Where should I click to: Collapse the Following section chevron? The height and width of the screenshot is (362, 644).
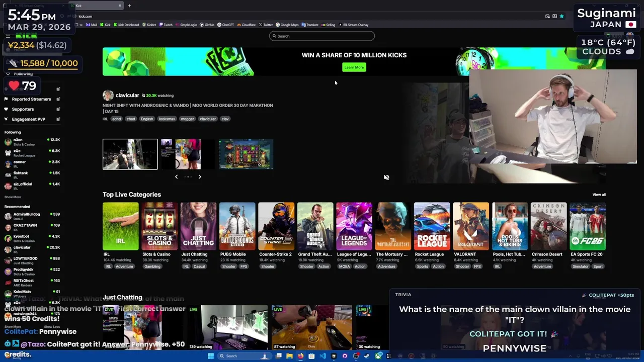click(x=8, y=74)
